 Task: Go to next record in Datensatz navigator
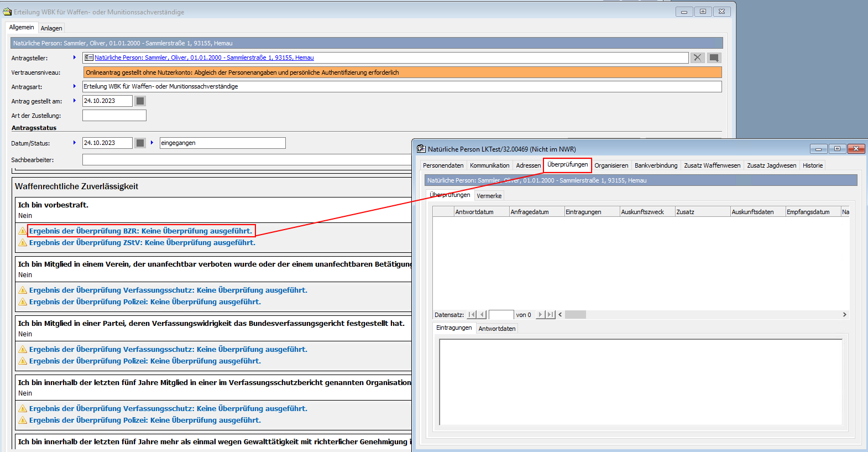(540, 315)
